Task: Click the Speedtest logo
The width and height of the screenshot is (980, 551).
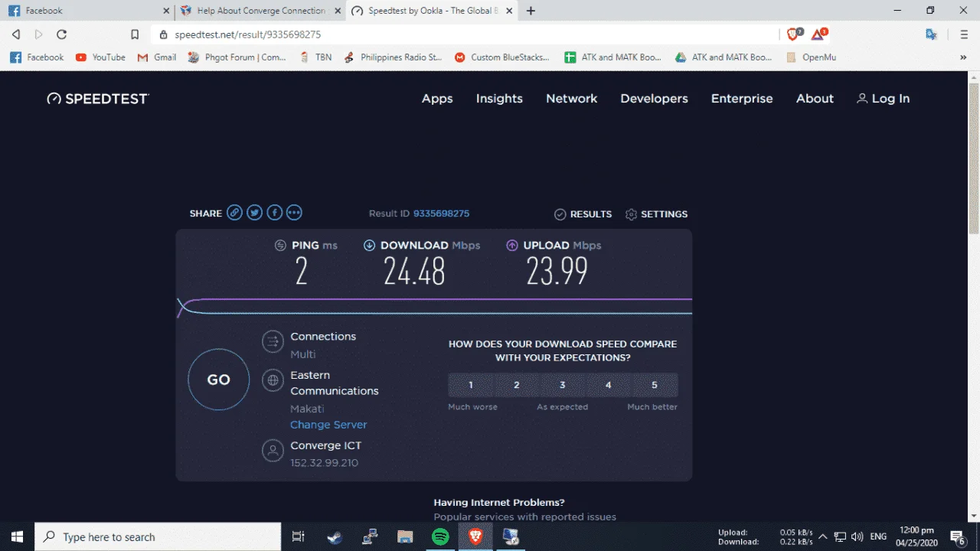Action: [x=98, y=99]
